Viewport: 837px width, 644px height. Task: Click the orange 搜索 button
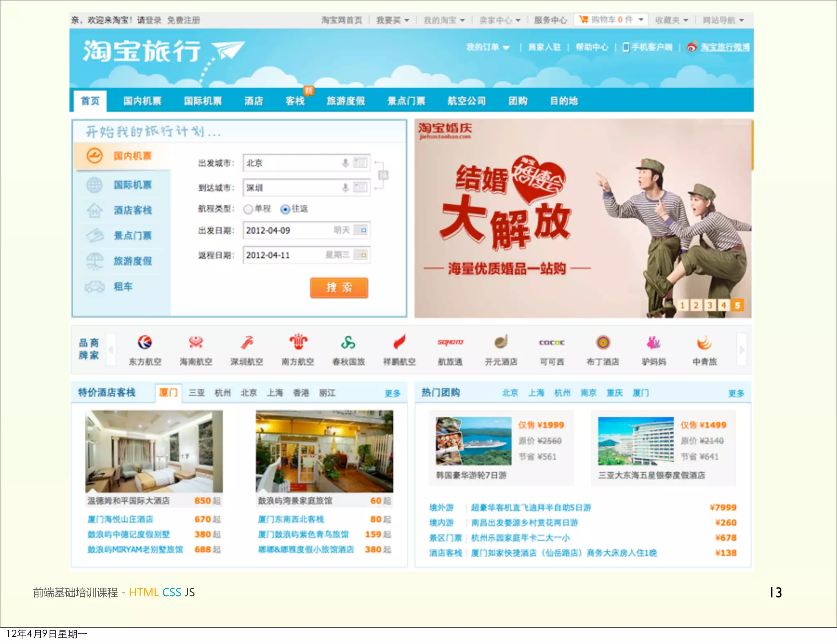click(339, 288)
